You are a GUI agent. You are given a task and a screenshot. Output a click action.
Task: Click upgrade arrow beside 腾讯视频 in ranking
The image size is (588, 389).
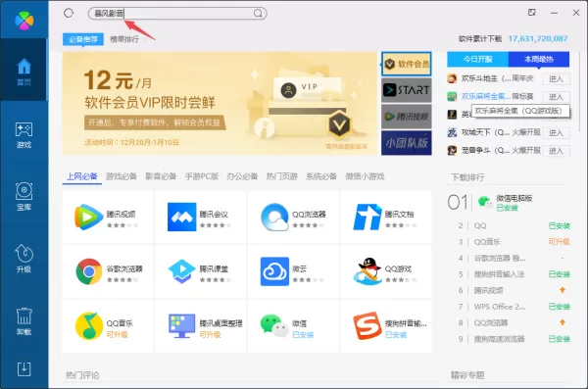(563, 290)
